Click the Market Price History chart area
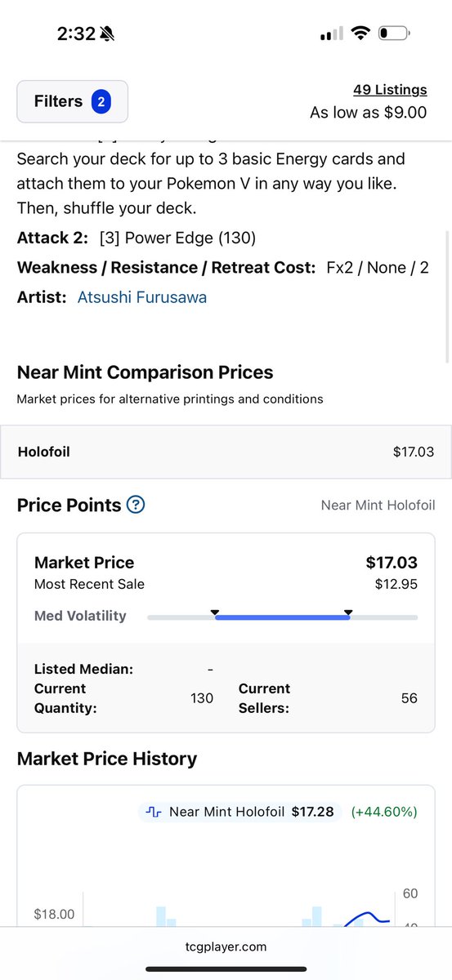452x980 pixels. pyautogui.click(x=226, y=856)
